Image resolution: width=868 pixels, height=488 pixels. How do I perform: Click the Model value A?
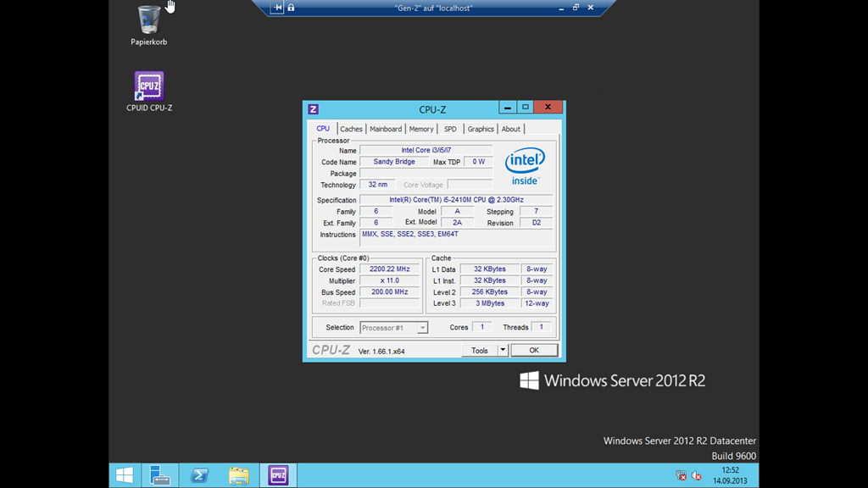click(x=457, y=211)
